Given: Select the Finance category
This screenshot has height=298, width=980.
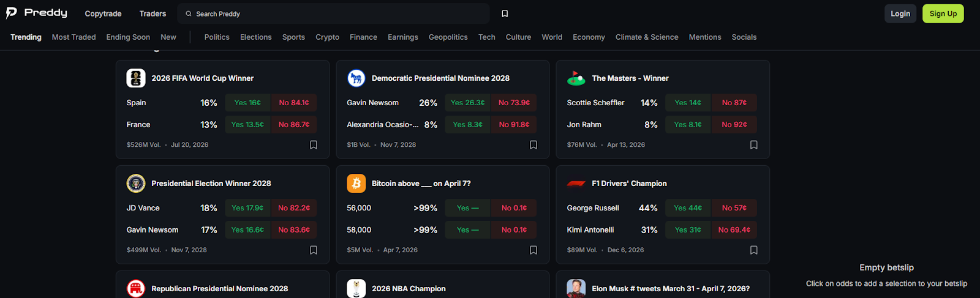Looking at the screenshot, I should (x=363, y=37).
